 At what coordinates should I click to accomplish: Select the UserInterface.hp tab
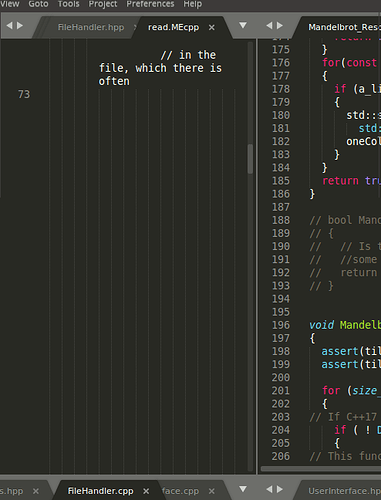tap(344, 491)
